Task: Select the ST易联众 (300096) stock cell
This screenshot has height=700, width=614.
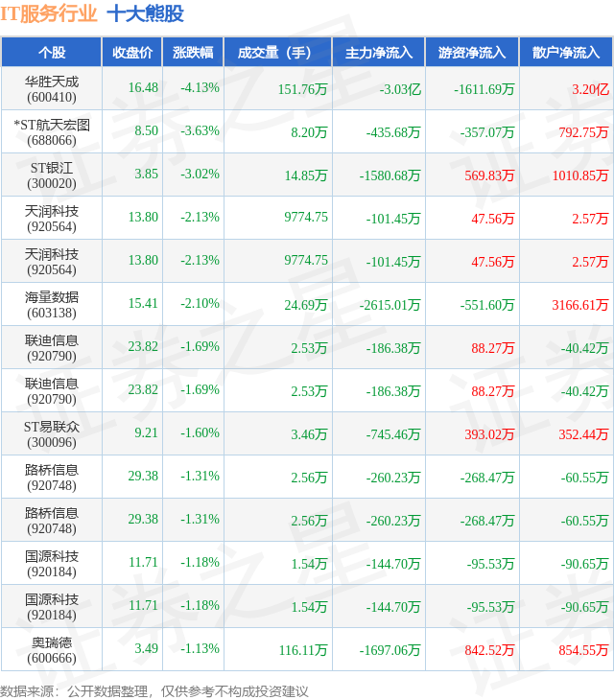Action: (52, 434)
